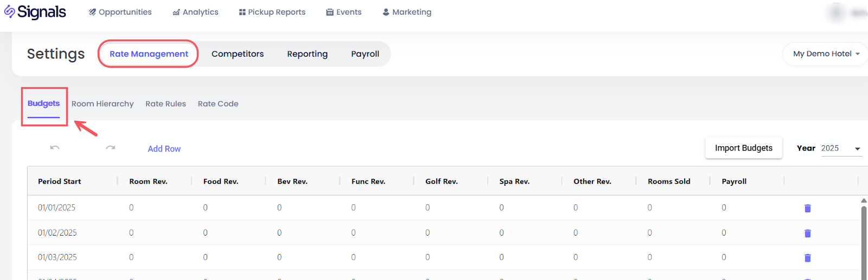
Task: Go to Pickup Reports page
Action: coord(272,12)
